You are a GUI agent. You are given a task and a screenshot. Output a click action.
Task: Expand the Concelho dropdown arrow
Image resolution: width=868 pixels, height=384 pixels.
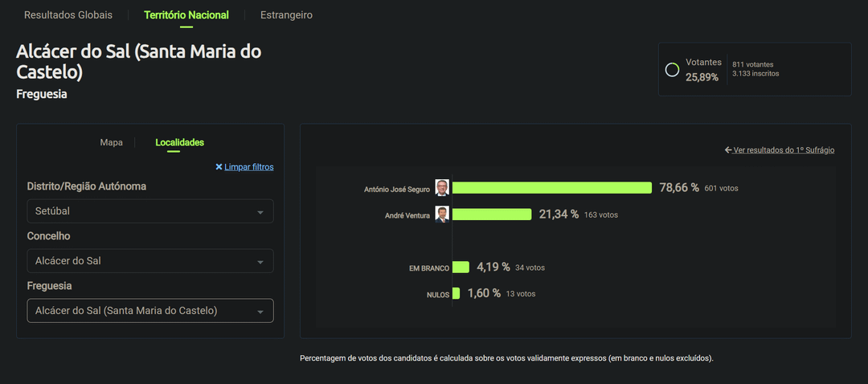tap(260, 262)
